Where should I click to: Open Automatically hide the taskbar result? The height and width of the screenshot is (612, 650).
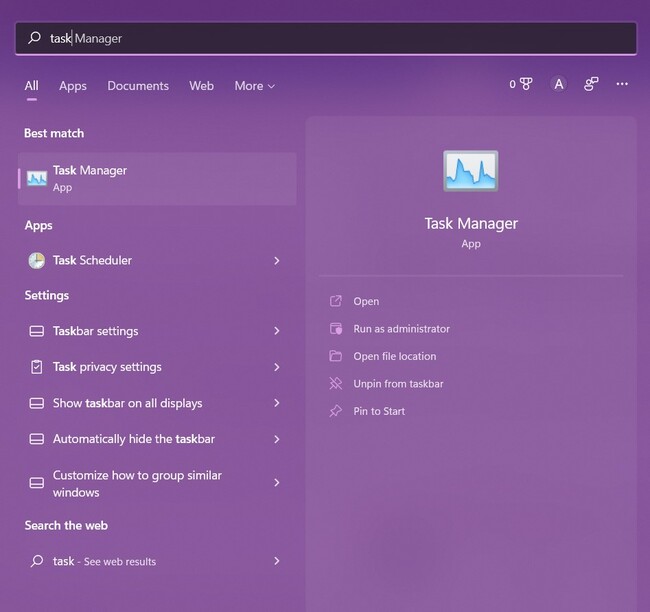157,439
